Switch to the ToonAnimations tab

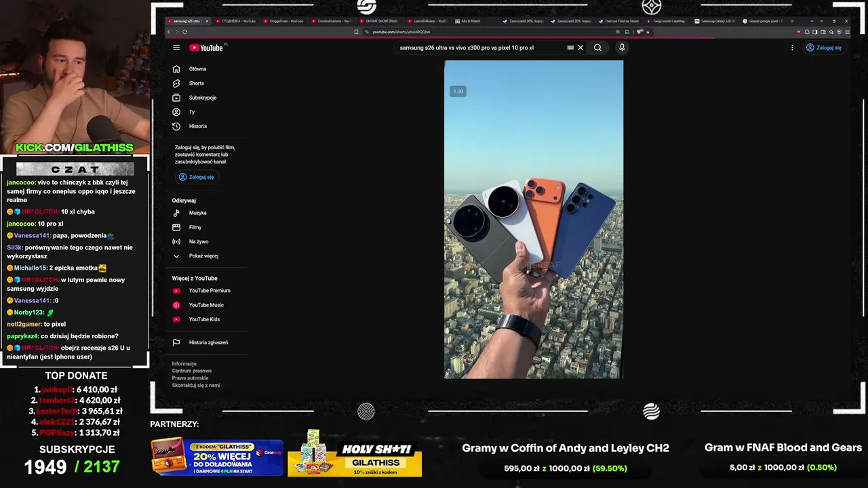coord(331,21)
